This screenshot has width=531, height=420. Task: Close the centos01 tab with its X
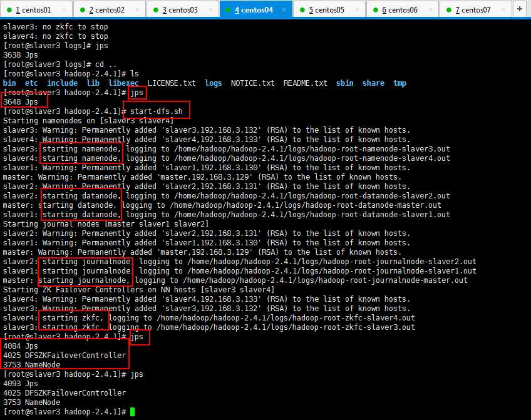pyautogui.click(x=64, y=10)
